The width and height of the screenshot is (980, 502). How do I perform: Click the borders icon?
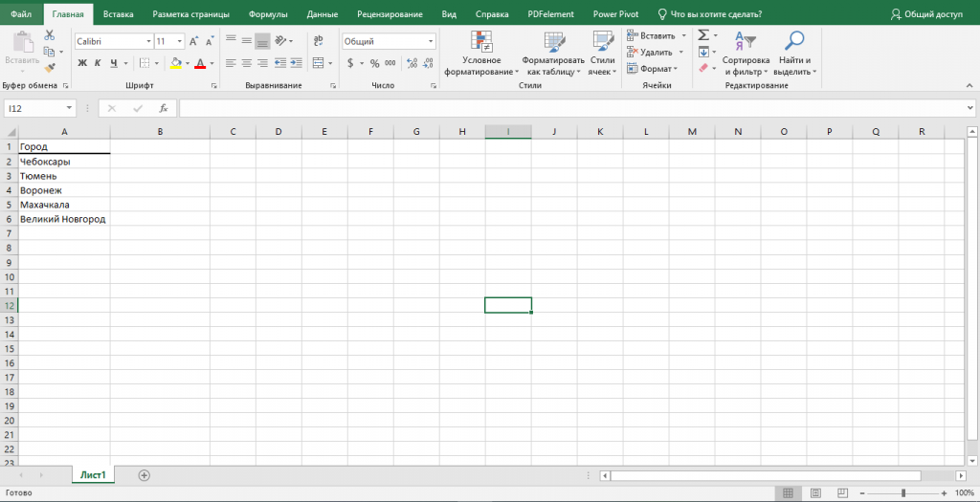[x=145, y=63]
